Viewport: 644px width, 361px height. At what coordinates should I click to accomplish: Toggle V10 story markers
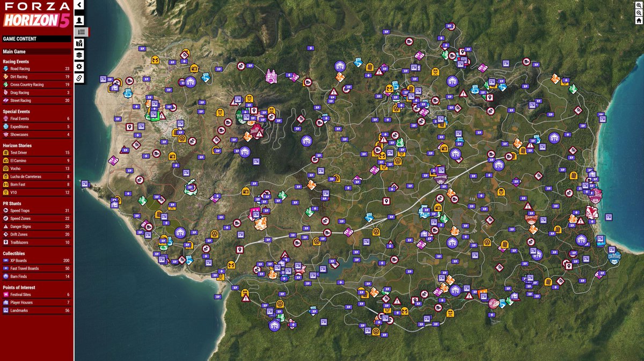(x=36, y=192)
